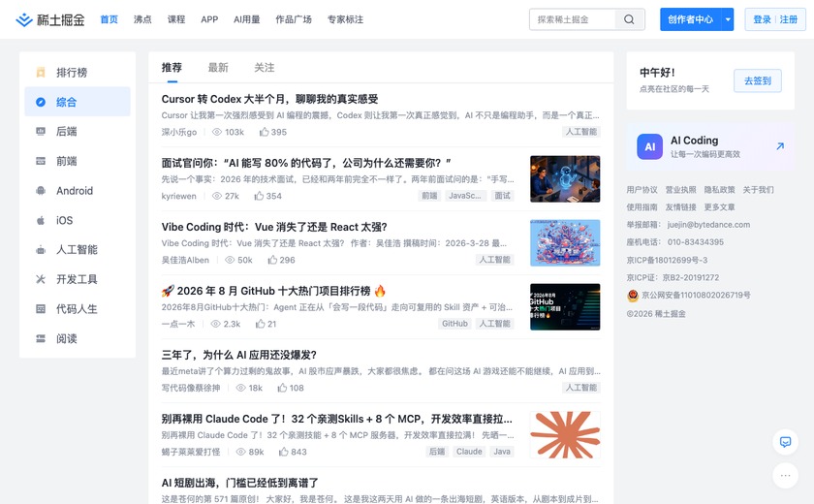Open 首页 in top navigation
Viewport: 814px width, 504px height.
point(109,19)
